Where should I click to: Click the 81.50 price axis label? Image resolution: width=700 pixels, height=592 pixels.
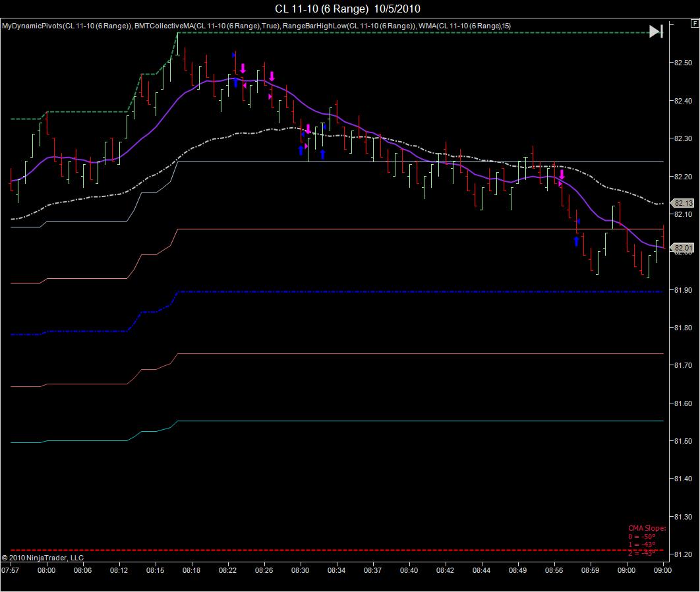coord(683,441)
